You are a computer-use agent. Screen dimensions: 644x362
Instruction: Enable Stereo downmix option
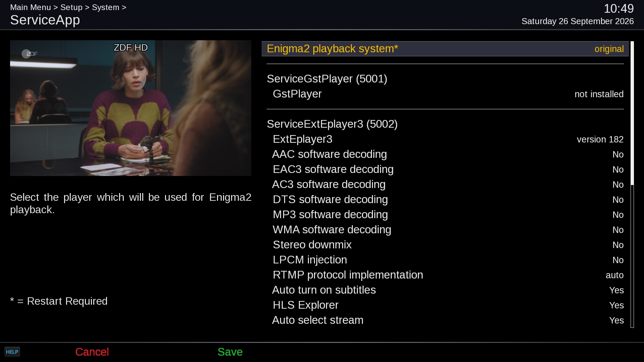point(445,245)
